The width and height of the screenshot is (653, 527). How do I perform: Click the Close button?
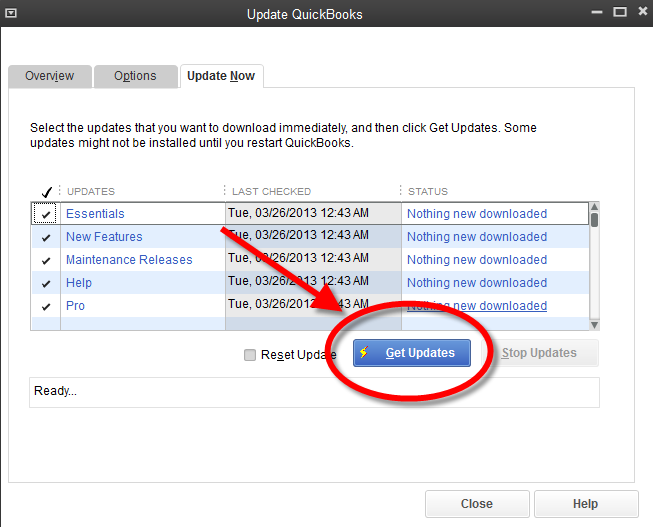(x=477, y=504)
